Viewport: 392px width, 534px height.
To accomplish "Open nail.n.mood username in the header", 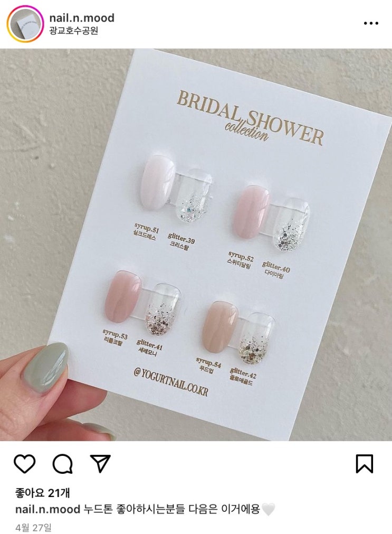I will click(x=82, y=18).
